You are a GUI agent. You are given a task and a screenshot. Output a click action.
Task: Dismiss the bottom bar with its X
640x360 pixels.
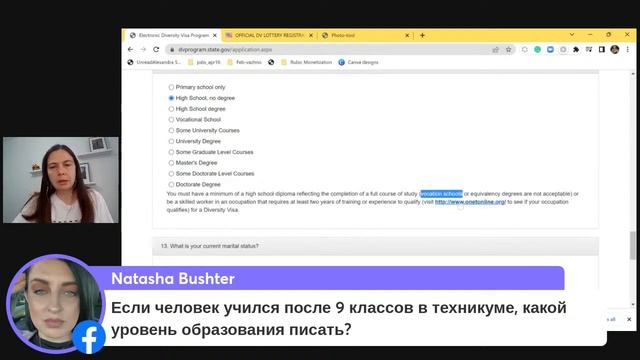[629, 319]
